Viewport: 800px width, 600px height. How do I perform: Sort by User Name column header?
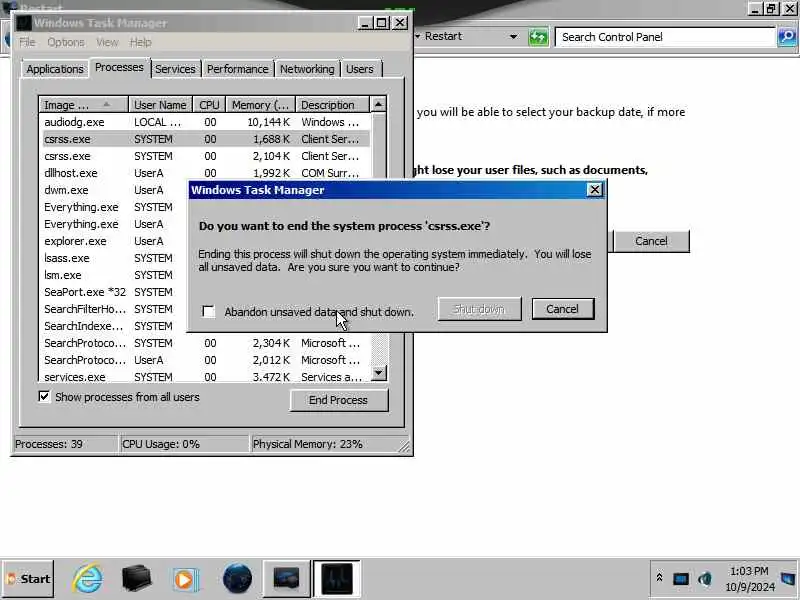pyautogui.click(x=160, y=105)
